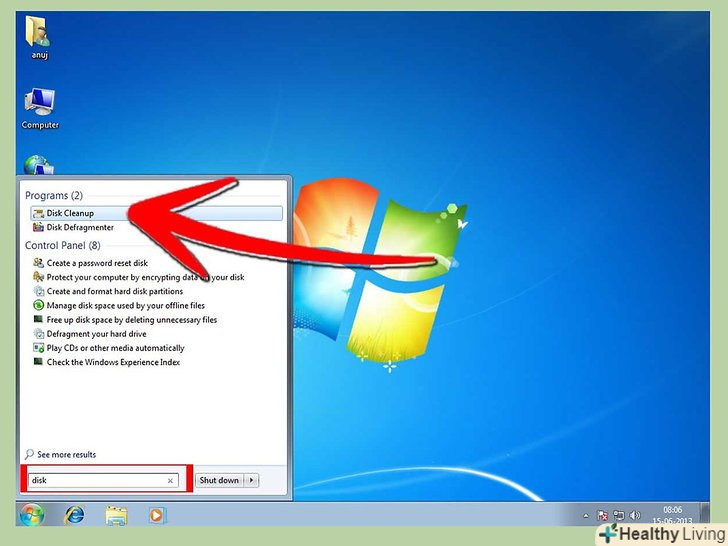Open Create and format hard disk partitions
Screen dimensions: 728x546
(x=115, y=292)
